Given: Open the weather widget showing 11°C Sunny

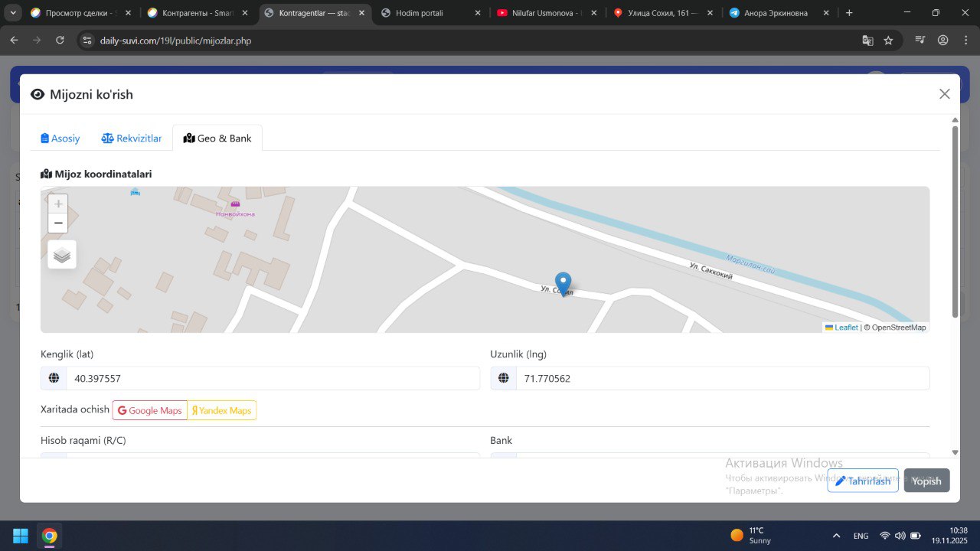Looking at the screenshot, I should coord(751,535).
